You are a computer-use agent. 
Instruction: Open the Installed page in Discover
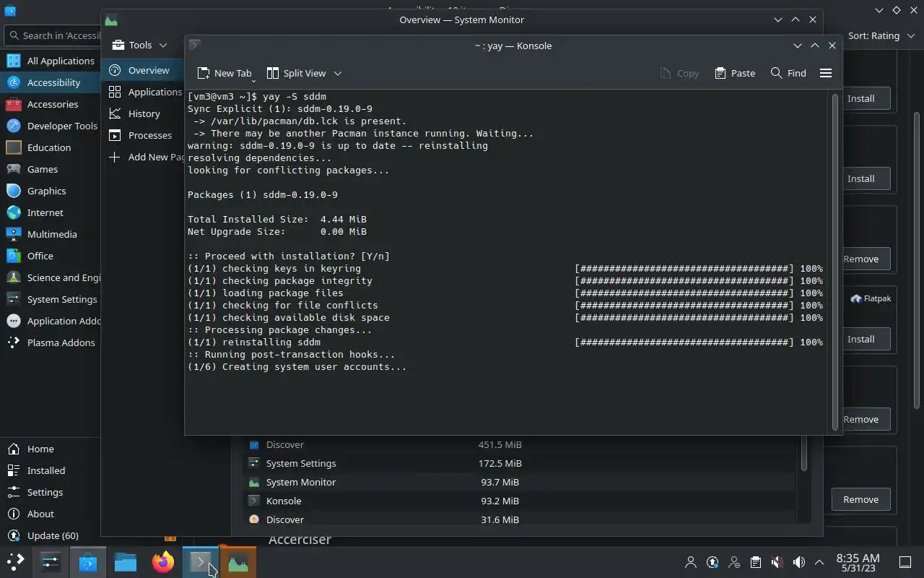click(x=51, y=470)
